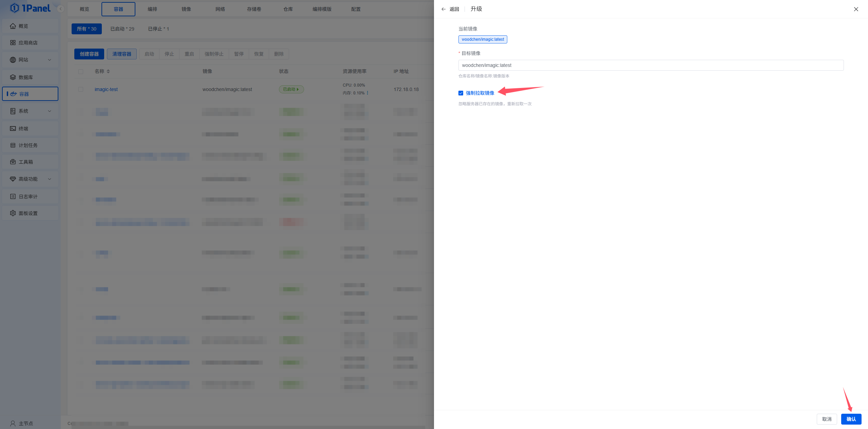Collapse the sidebar with the arrow button
The height and width of the screenshot is (429, 868).
[x=61, y=9]
